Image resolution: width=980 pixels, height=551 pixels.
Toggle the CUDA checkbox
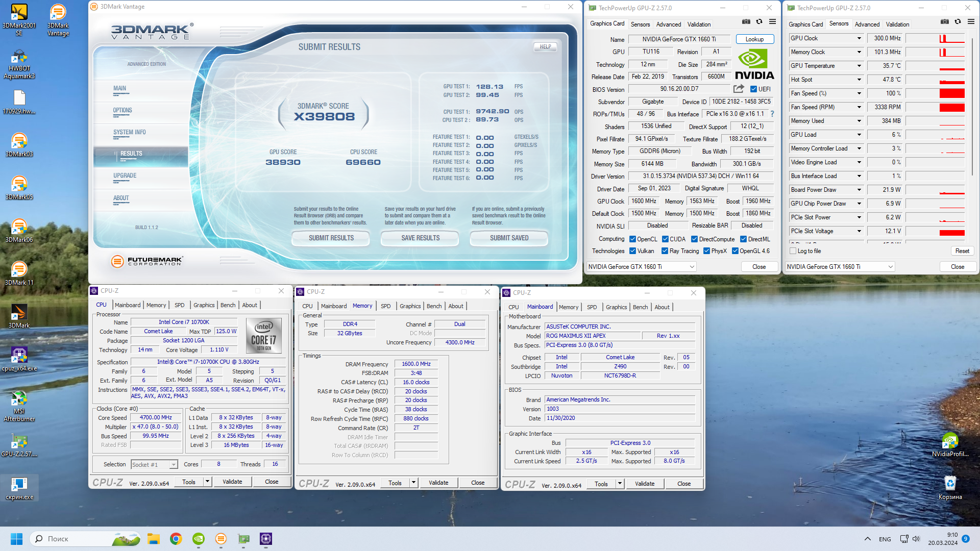coord(665,239)
